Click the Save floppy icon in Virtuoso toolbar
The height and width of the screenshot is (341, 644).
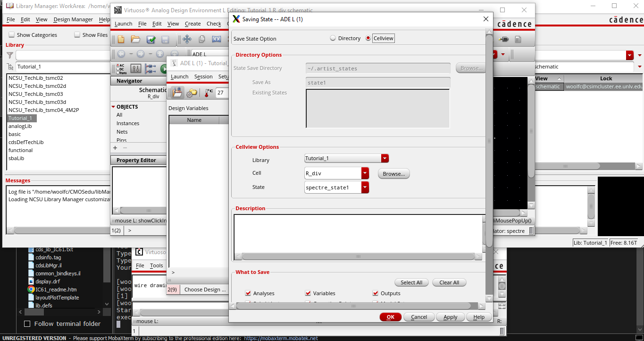pos(165,40)
